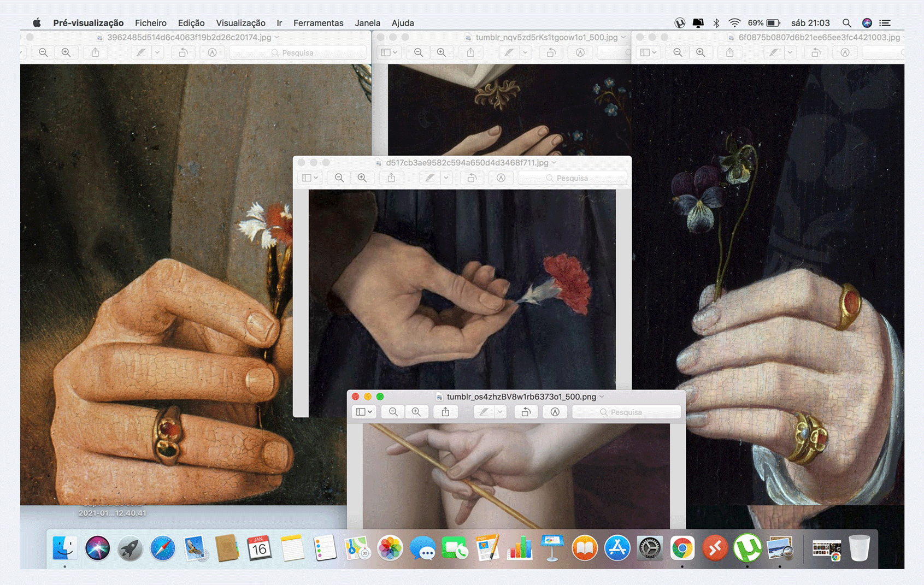Zoom out in the tumblr_os4zhzBV8w1rb6373o1_500.png window
924x585 pixels.
coord(393,412)
